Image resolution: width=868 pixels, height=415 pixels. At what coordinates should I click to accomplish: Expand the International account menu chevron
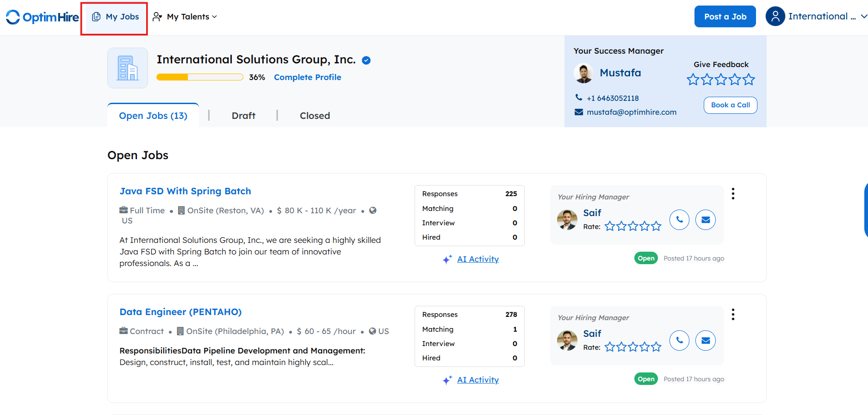point(863,17)
